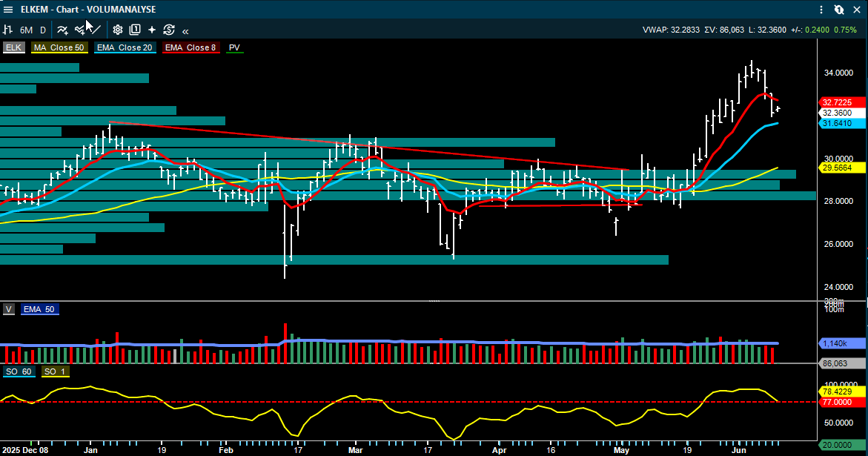Add a comparison instrument overlay

coord(80,30)
